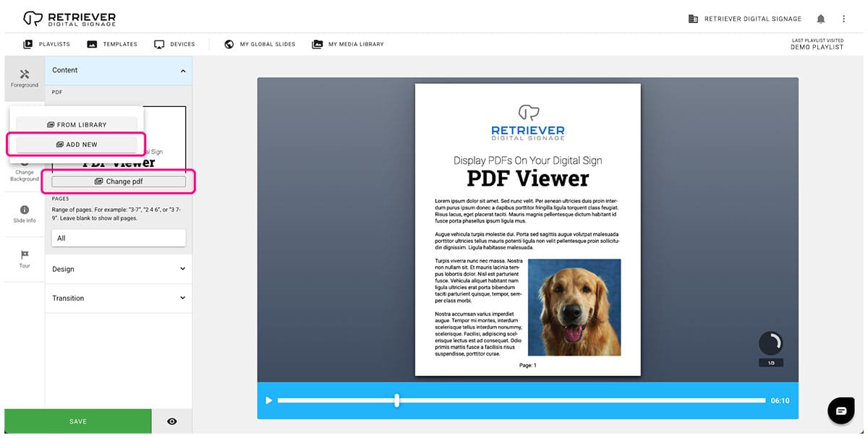The width and height of the screenshot is (868, 438).
Task: Click the notifications bell icon
Action: pos(820,19)
